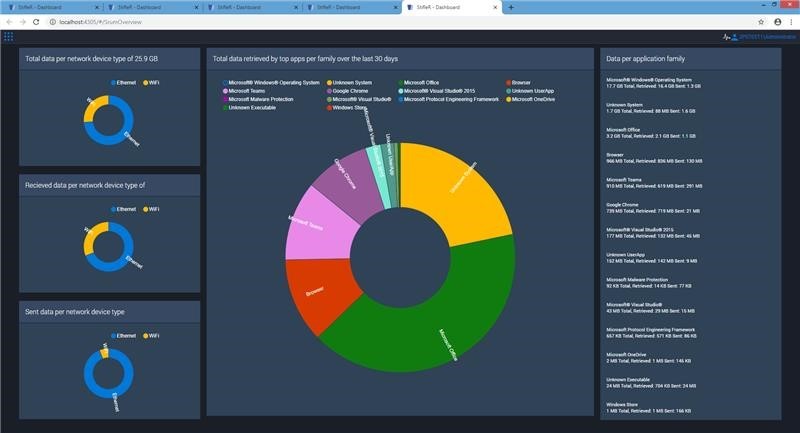Select Microsoft Windows Operating System data row
This screenshot has width=800, height=433.
point(654,83)
